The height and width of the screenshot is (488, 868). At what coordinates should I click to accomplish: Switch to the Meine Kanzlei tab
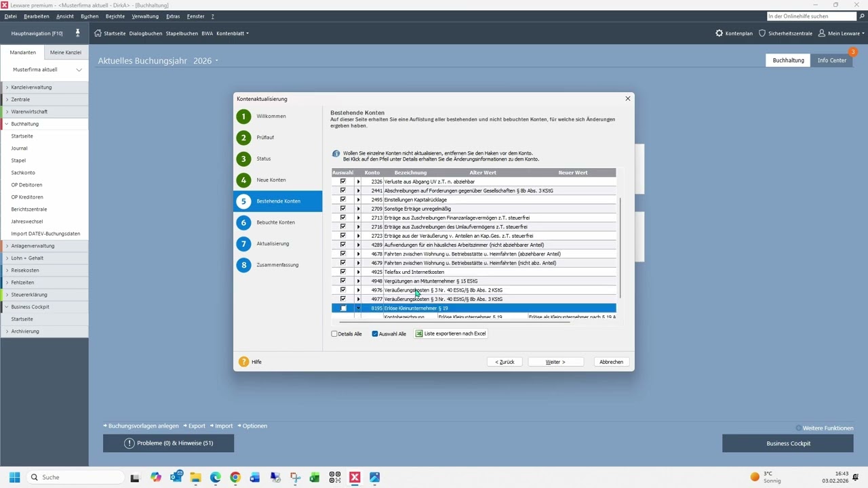tap(66, 53)
